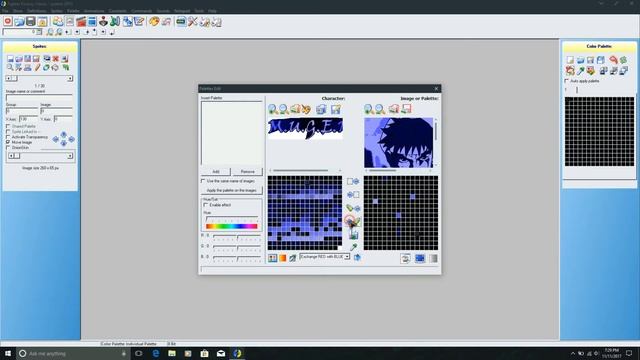The image size is (640, 360).
Task: Check the Enable effect checkbox
Action: pyautogui.click(x=206, y=205)
